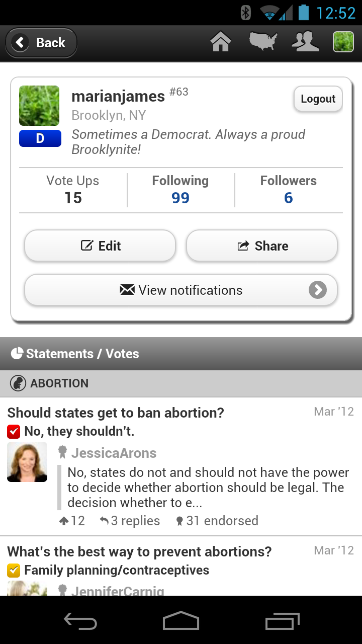Toggle yellow checkbox beside Family planning/contraceptives
This screenshot has width=362, height=644.
tap(14, 571)
